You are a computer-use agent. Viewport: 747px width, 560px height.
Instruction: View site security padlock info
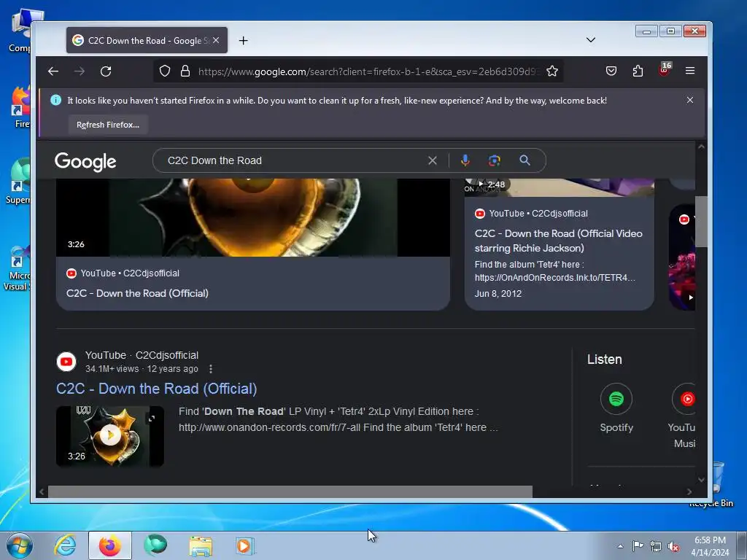pos(185,71)
